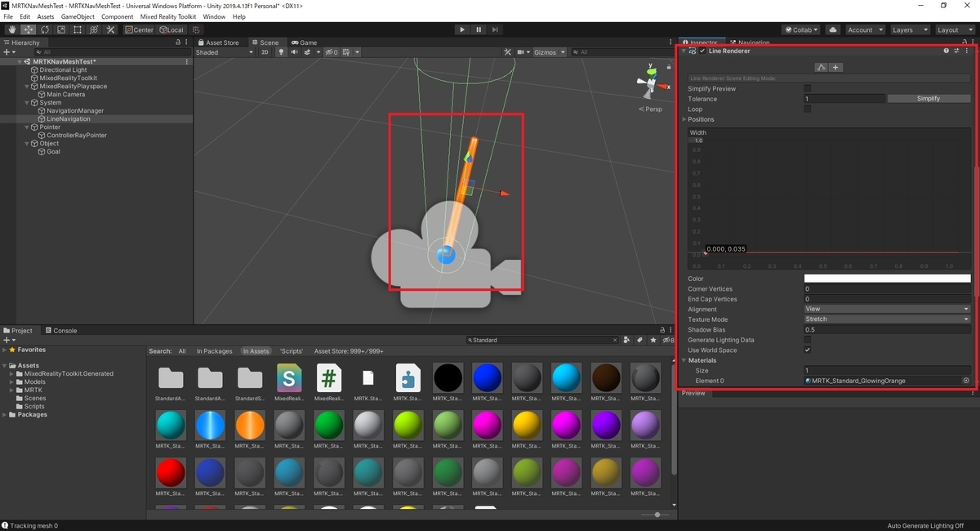The height and width of the screenshot is (531, 980).
Task: Open custom editor tools icon
Action: (109, 29)
